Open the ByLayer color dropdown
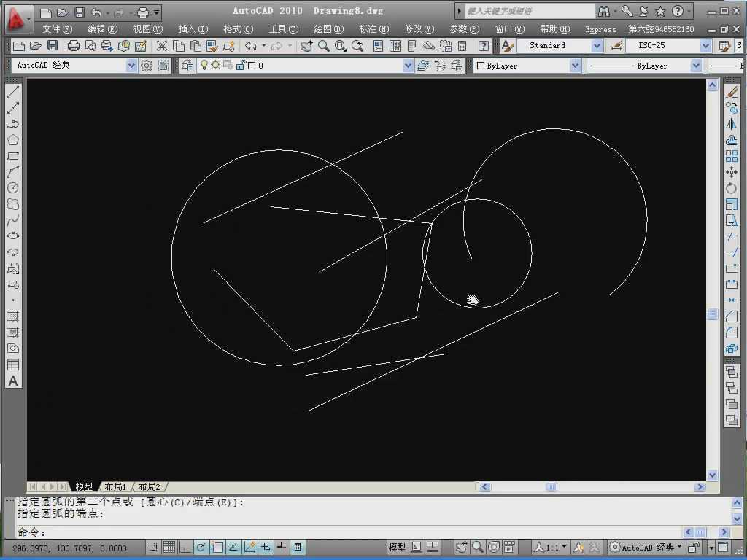The width and height of the screenshot is (747, 560). [575, 66]
